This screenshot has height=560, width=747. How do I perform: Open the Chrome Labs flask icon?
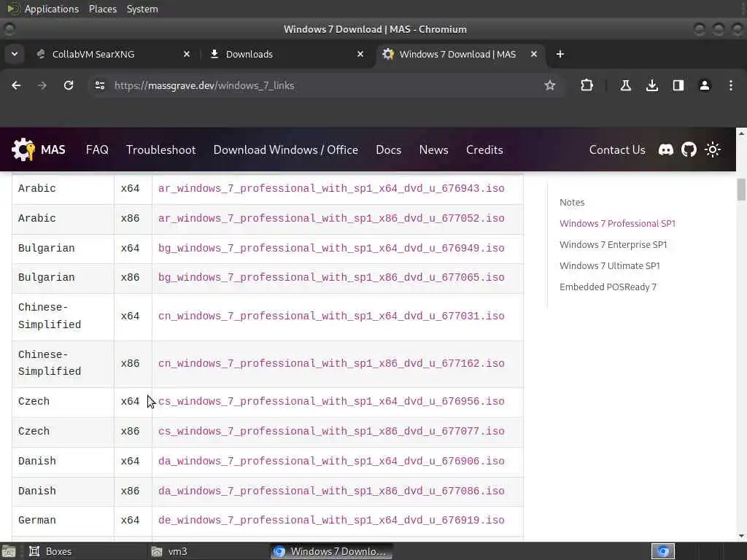point(625,85)
